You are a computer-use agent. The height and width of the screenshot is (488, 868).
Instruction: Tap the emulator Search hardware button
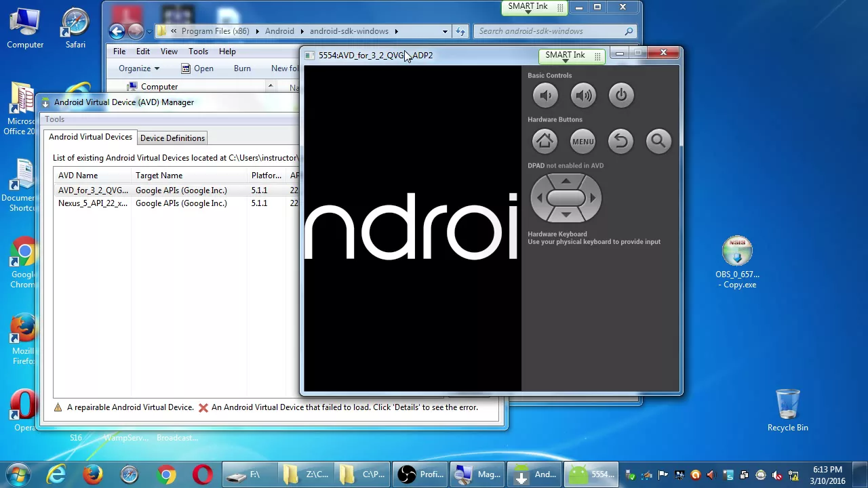pos(658,141)
